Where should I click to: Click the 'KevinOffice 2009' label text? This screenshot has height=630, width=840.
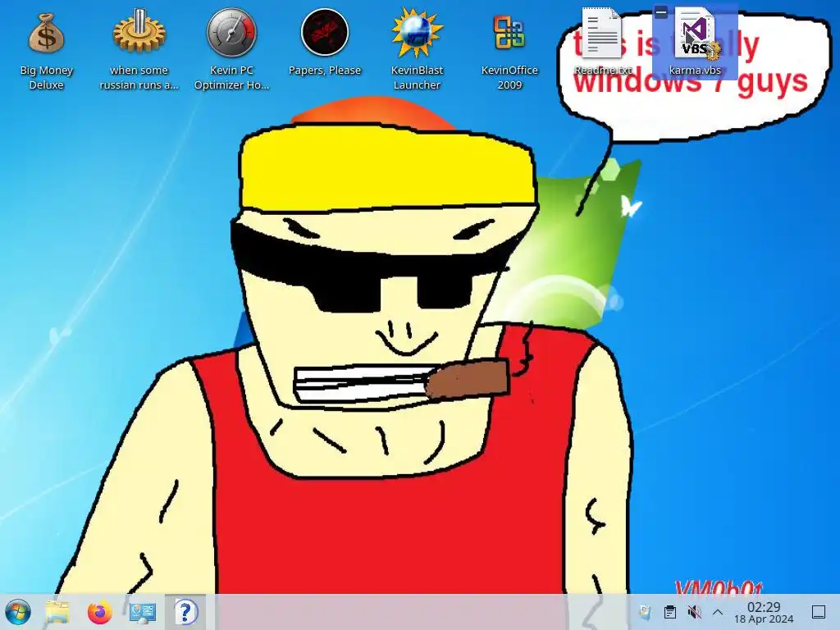tap(509, 77)
